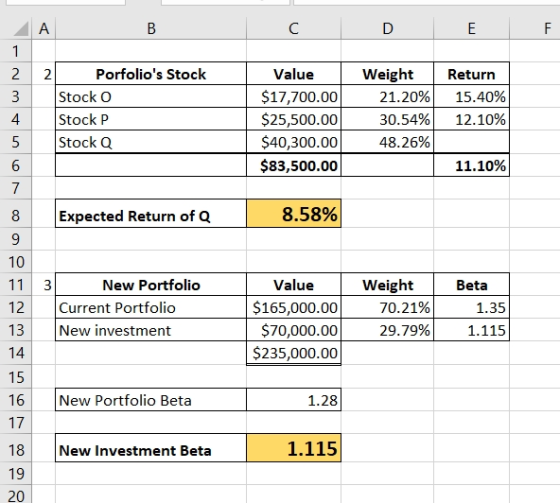Click the 1.115 beta cell in row 13

click(x=471, y=330)
